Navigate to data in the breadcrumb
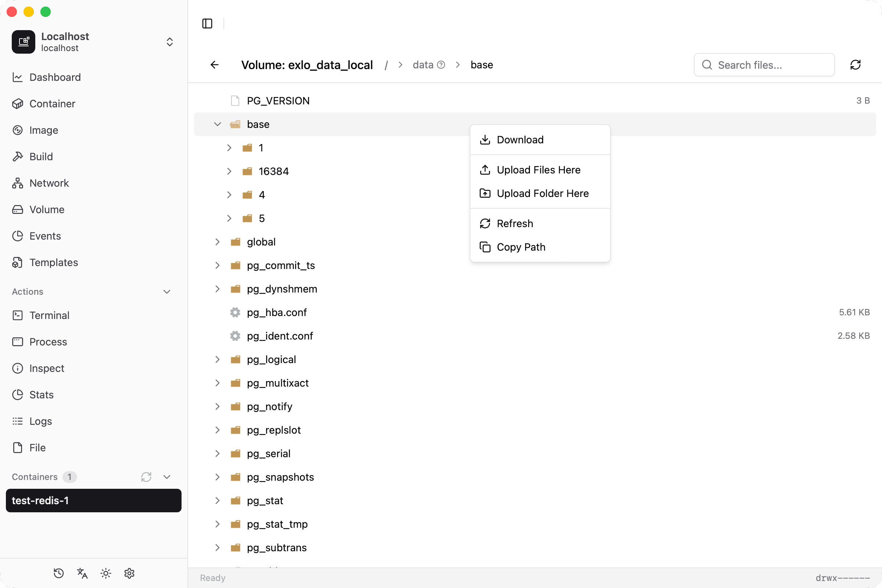Viewport: 882px width, 588px height. pyautogui.click(x=422, y=65)
